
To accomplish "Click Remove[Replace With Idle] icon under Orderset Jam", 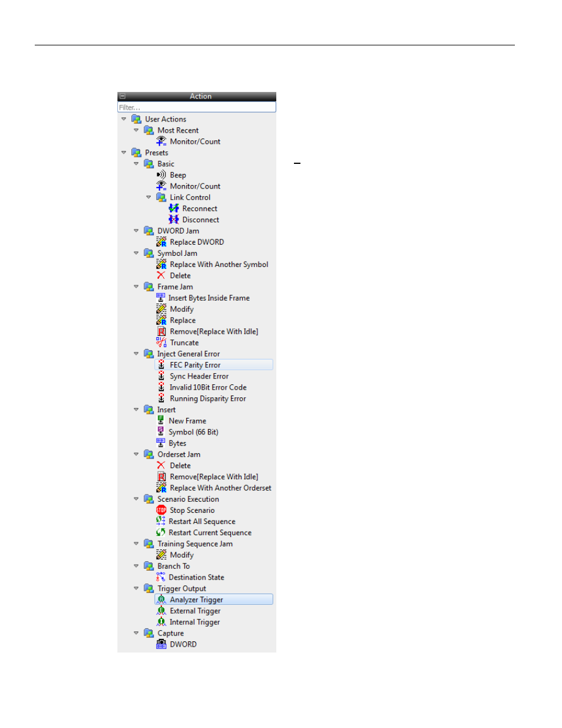I will point(161,477).
